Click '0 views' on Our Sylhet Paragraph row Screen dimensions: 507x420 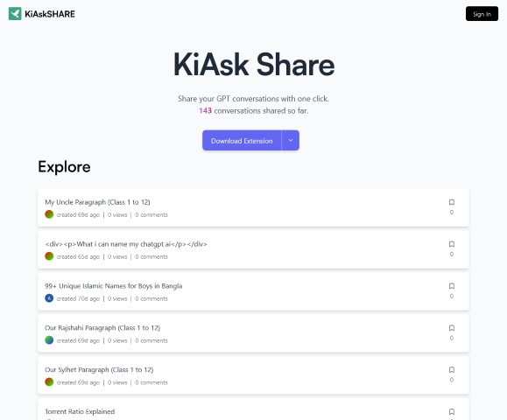[117, 382]
